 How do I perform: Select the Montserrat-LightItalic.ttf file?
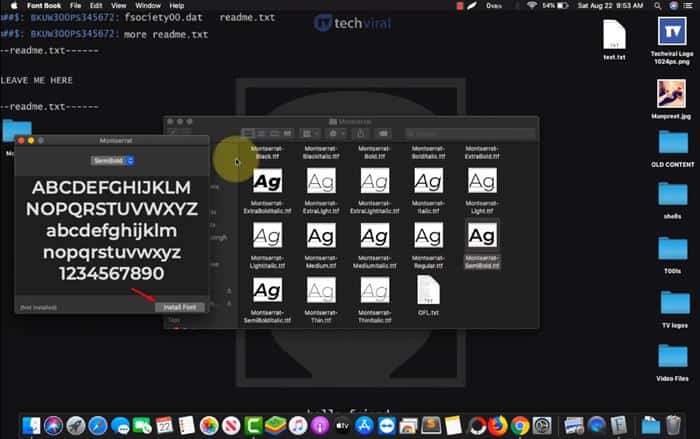[267, 235]
